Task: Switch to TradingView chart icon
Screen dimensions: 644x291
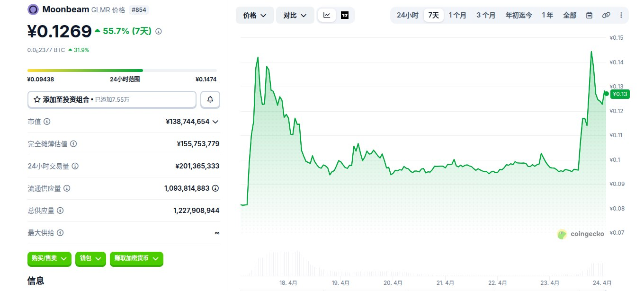Action: [x=345, y=15]
